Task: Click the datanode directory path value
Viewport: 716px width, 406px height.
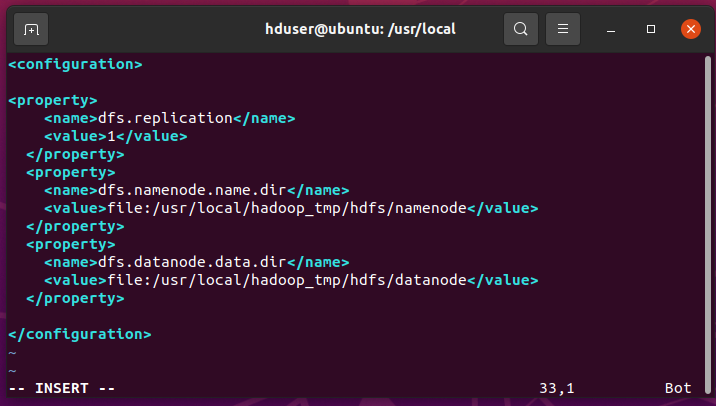Action: [x=287, y=280]
